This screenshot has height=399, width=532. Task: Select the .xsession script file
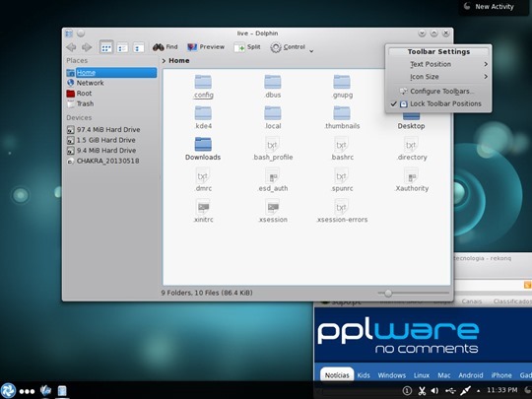pos(273,211)
